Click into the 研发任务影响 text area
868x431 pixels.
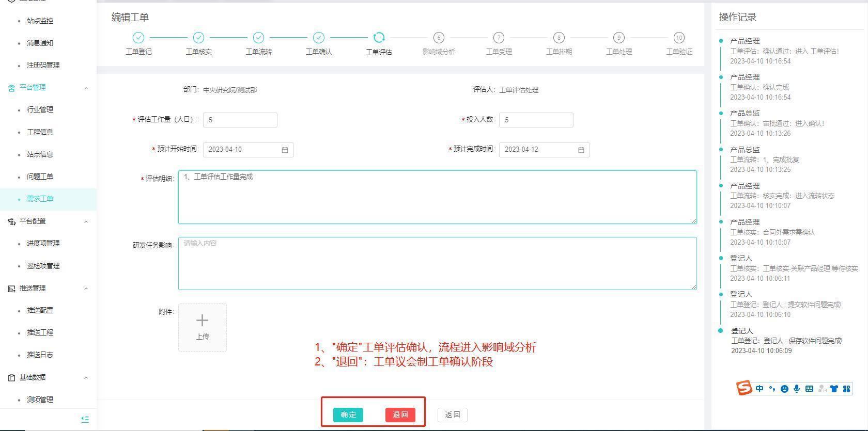pyautogui.click(x=437, y=263)
